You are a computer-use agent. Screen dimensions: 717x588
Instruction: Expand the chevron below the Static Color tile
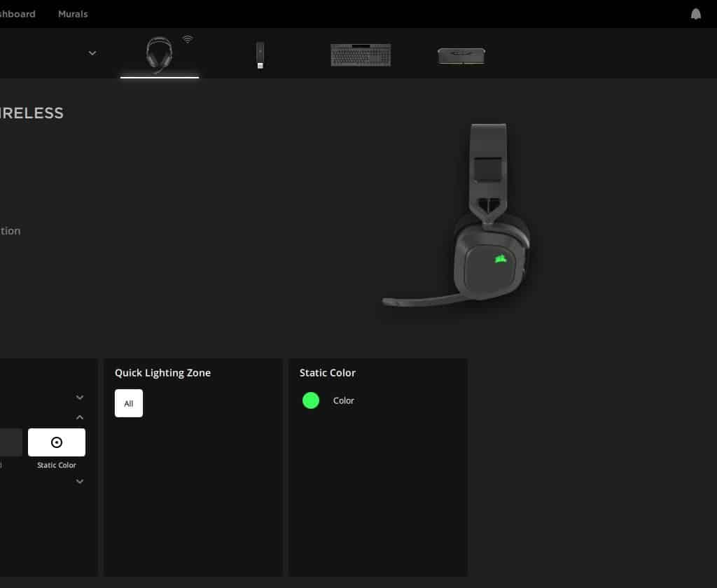point(80,482)
